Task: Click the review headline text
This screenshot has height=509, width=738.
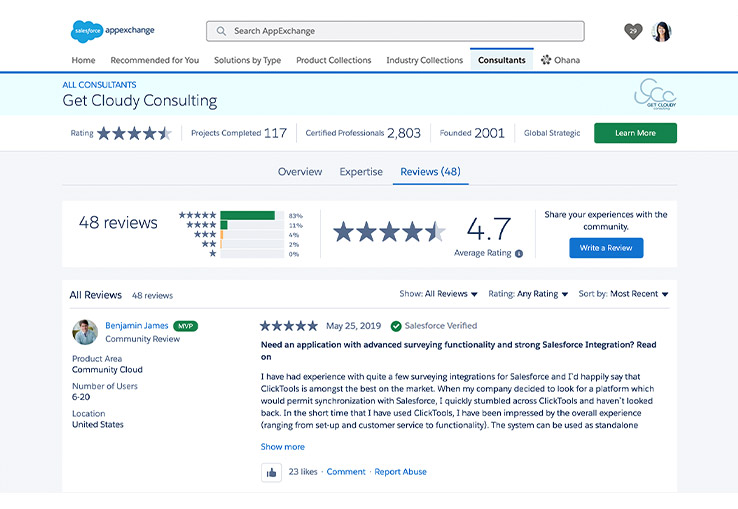Action: [x=458, y=351]
